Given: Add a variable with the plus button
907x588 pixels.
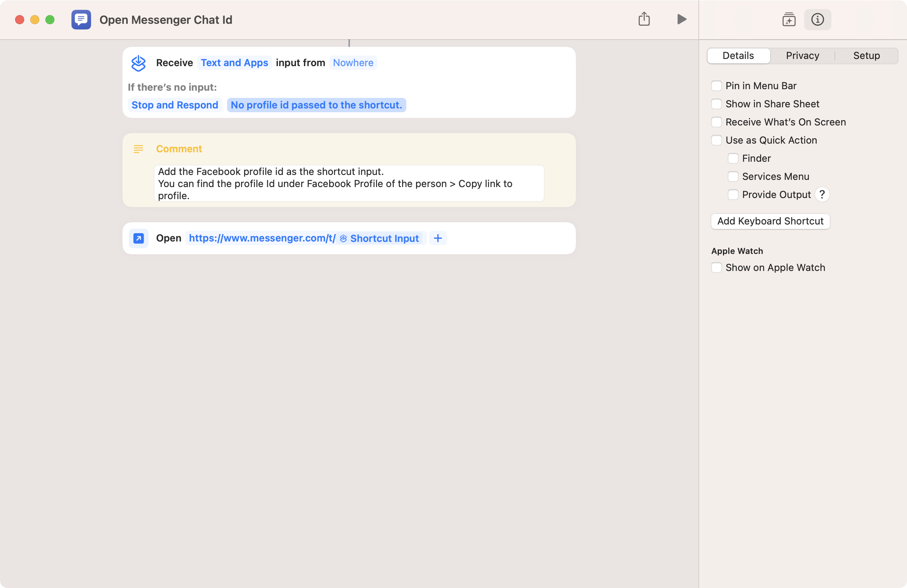Looking at the screenshot, I should 438,238.
